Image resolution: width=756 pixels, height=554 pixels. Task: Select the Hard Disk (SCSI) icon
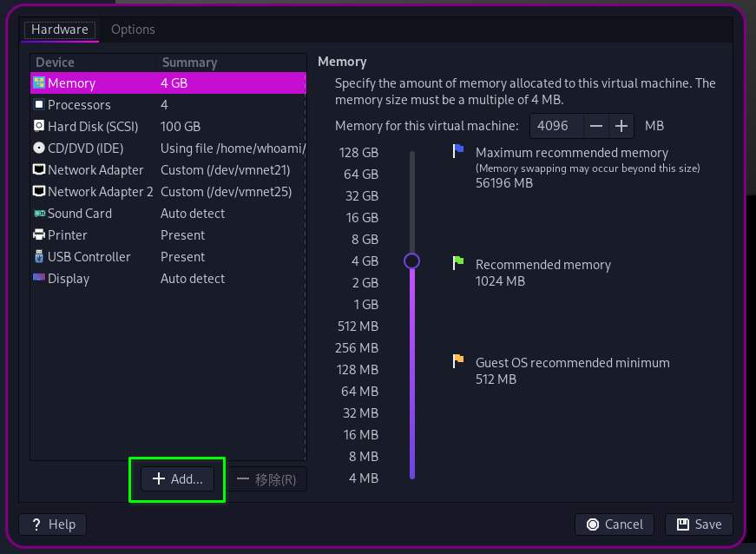point(39,127)
